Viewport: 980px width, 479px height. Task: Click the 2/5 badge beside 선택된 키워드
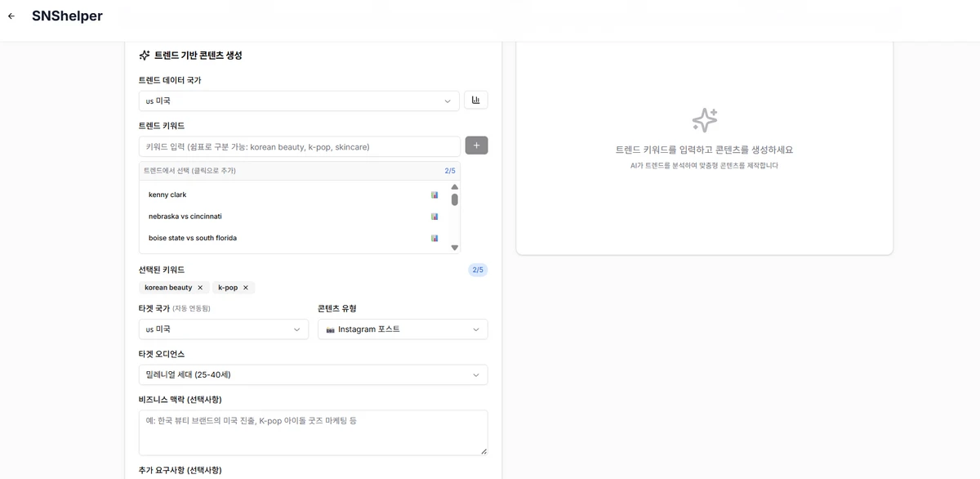tap(478, 270)
